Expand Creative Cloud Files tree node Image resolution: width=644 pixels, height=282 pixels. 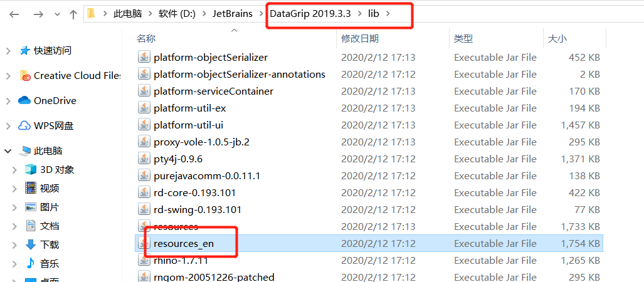[8, 76]
